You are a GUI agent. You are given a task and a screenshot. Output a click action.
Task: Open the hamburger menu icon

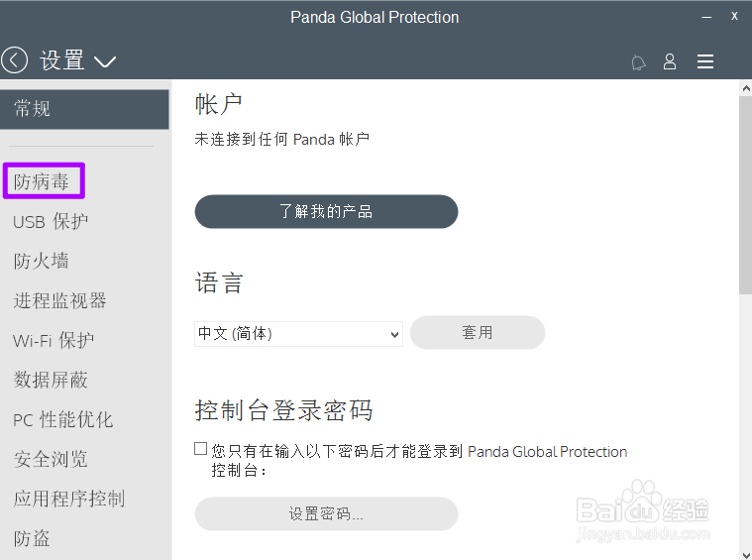(x=705, y=61)
